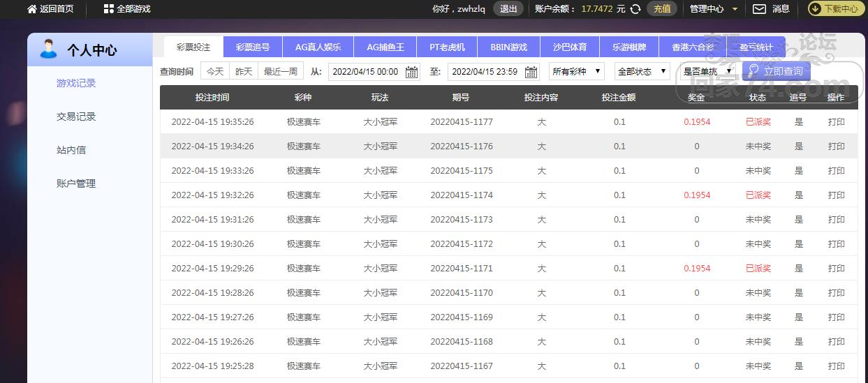Screen dimensions: 868x383
Task: Click account balance value 17.7472
Action: point(597,9)
